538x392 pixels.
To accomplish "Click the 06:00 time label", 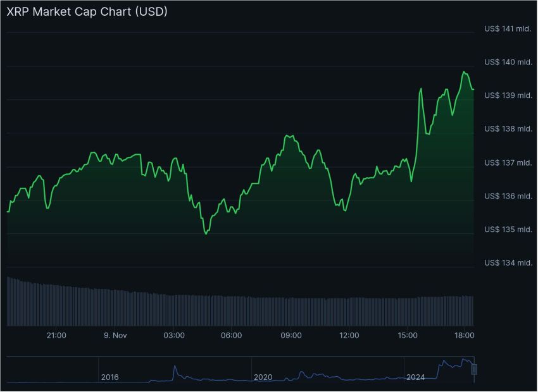I will pyautogui.click(x=233, y=336).
